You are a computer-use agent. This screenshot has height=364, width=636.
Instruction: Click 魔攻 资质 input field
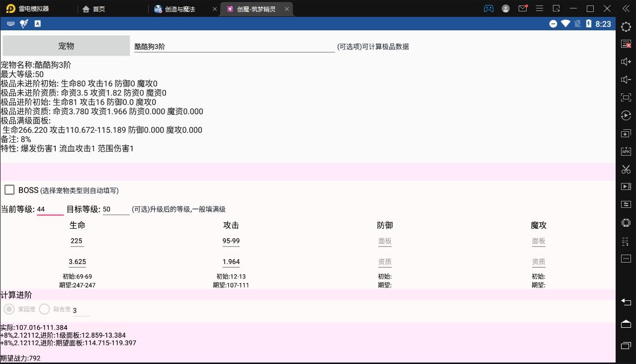[539, 262]
